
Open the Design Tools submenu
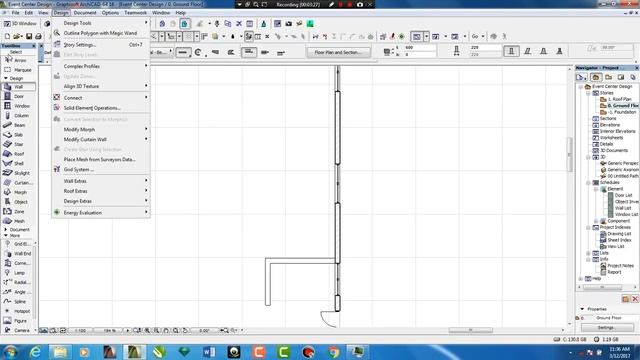click(101, 23)
